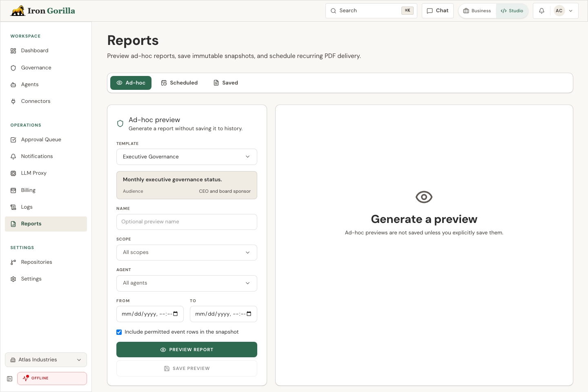Collapse the sidebar with the panel icon
This screenshot has width=588, height=392.
click(9, 379)
